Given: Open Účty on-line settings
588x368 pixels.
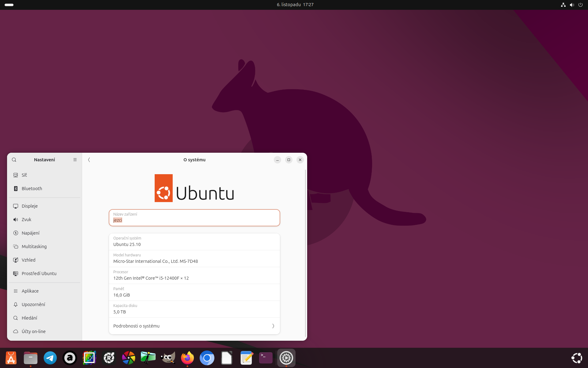Looking at the screenshot, I should click(45, 332).
